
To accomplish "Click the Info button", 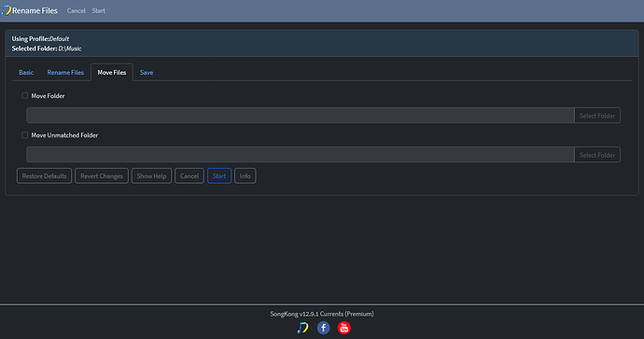I will click(x=245, y=176).
